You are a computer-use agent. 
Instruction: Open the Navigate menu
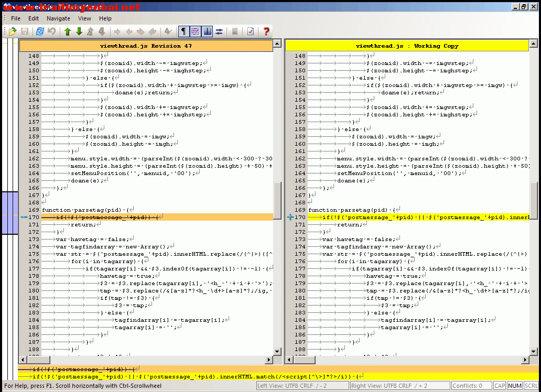pos(58,18)
